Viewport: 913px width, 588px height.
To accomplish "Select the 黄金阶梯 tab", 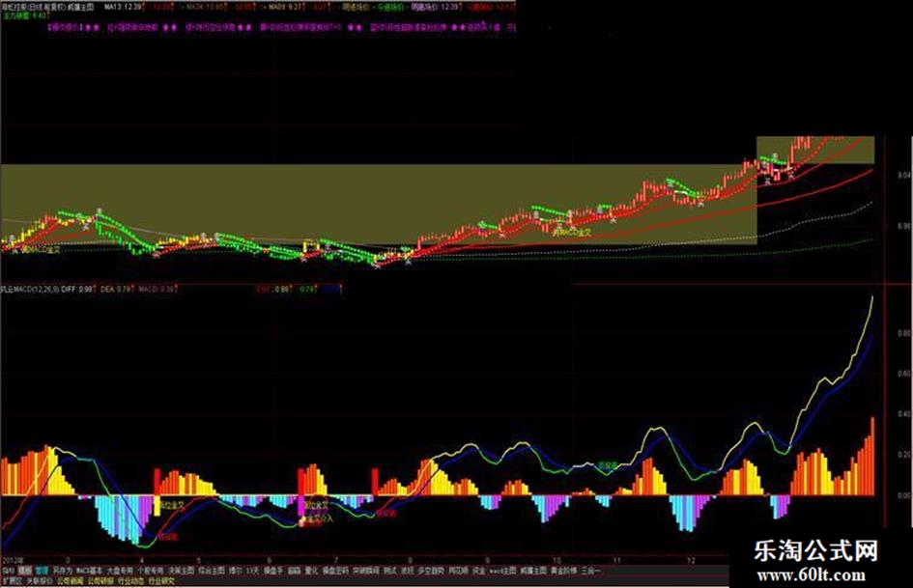I will pyautogui.click(x=563, y=572).
